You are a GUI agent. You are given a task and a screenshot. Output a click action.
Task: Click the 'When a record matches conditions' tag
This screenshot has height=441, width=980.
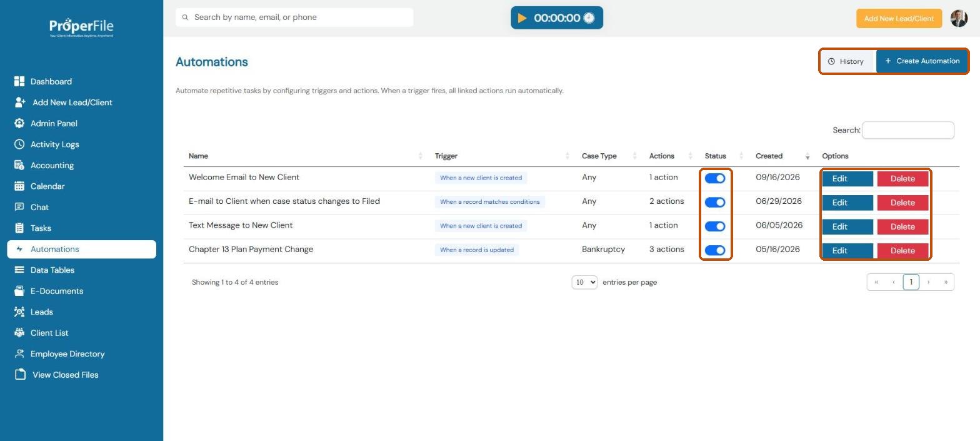click(490, 202)
